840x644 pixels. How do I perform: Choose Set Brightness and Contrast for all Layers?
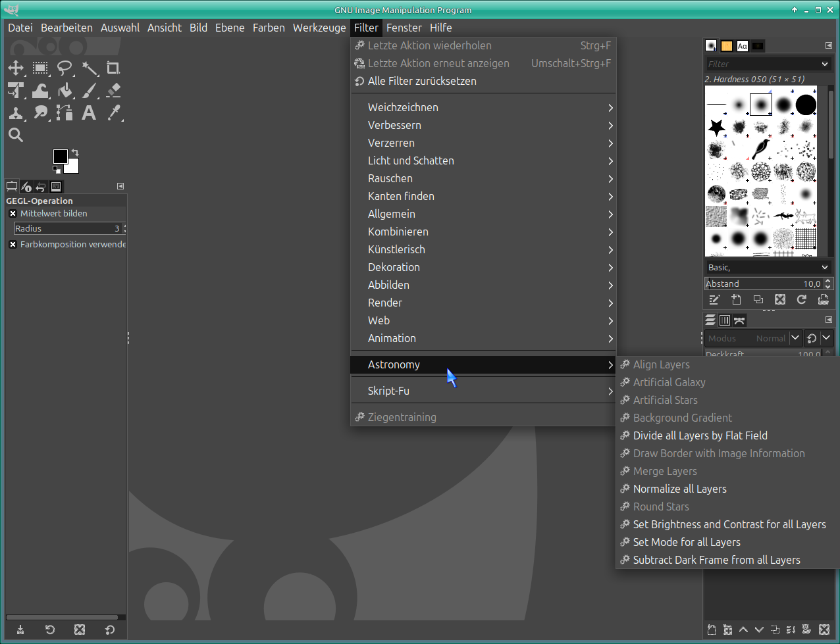click(x=727, y=525)
